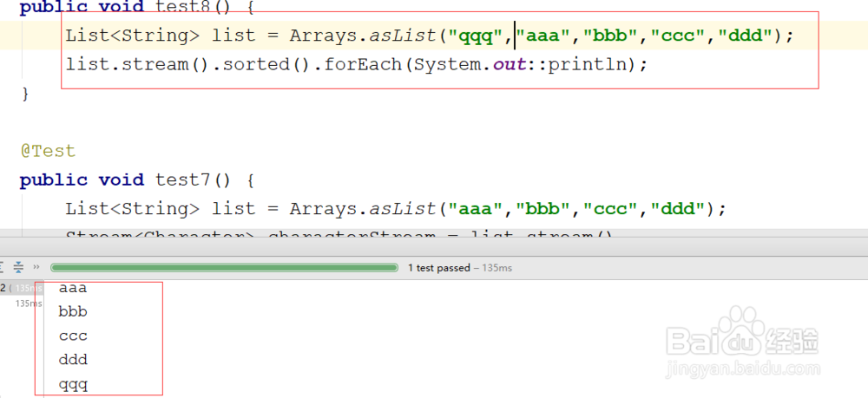Click the test7 method name
Viewport: 868px width, 398px height.
[x=182, y=179]
